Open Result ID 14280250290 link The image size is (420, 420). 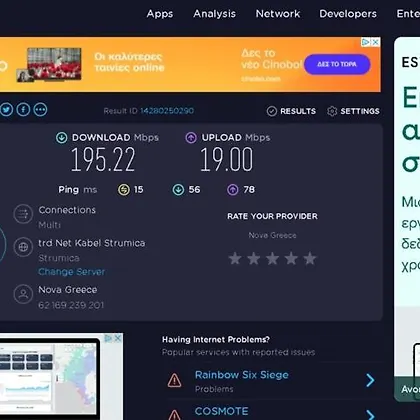[167, 111]
